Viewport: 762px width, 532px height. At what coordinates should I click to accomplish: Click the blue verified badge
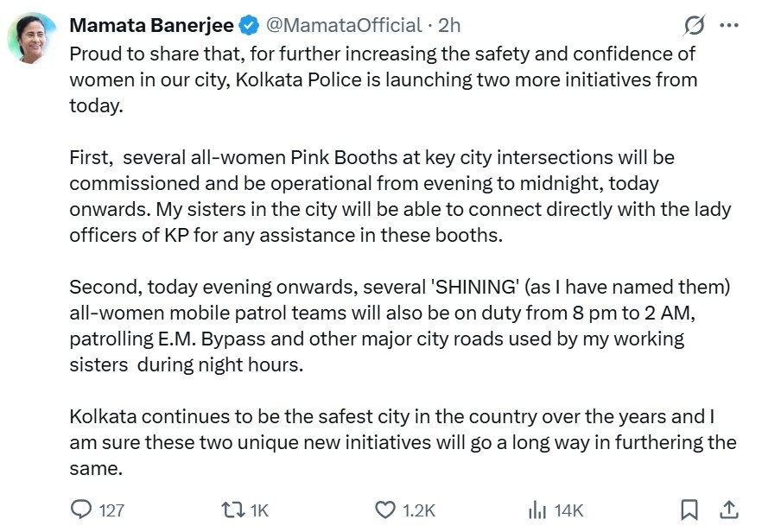[249, 25]
